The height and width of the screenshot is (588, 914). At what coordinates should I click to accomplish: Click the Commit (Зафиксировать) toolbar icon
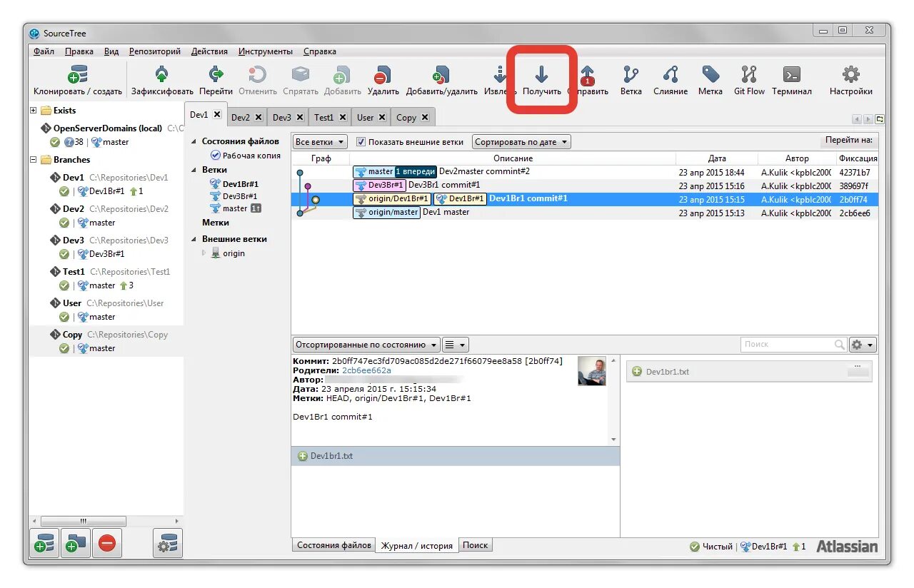click(x=162, y=74)
